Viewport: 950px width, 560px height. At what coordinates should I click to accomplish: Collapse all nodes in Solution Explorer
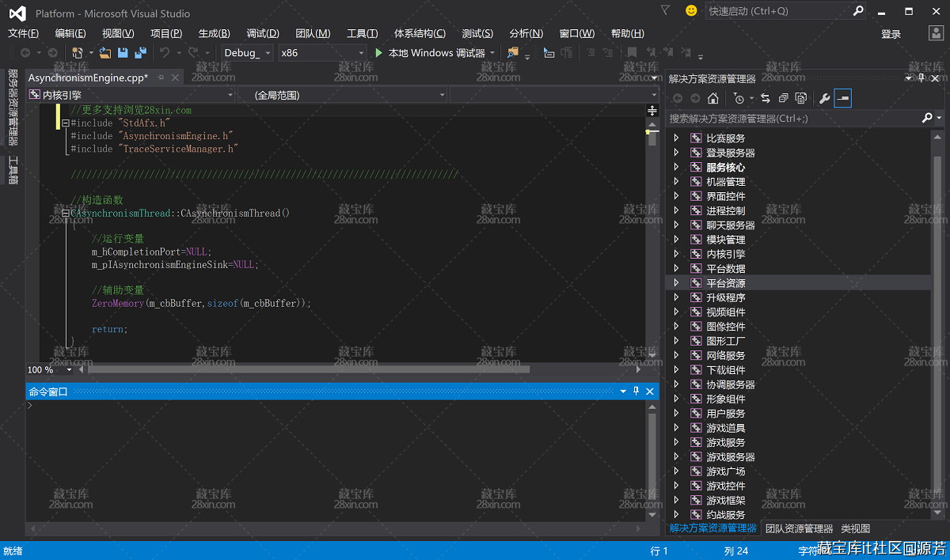[783, 98]
